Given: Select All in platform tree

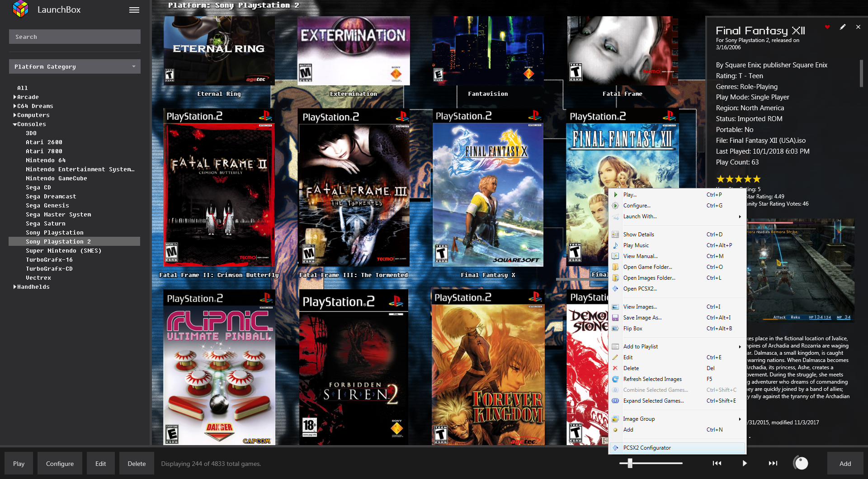Looking at the screenshot, I should point(23,88).
